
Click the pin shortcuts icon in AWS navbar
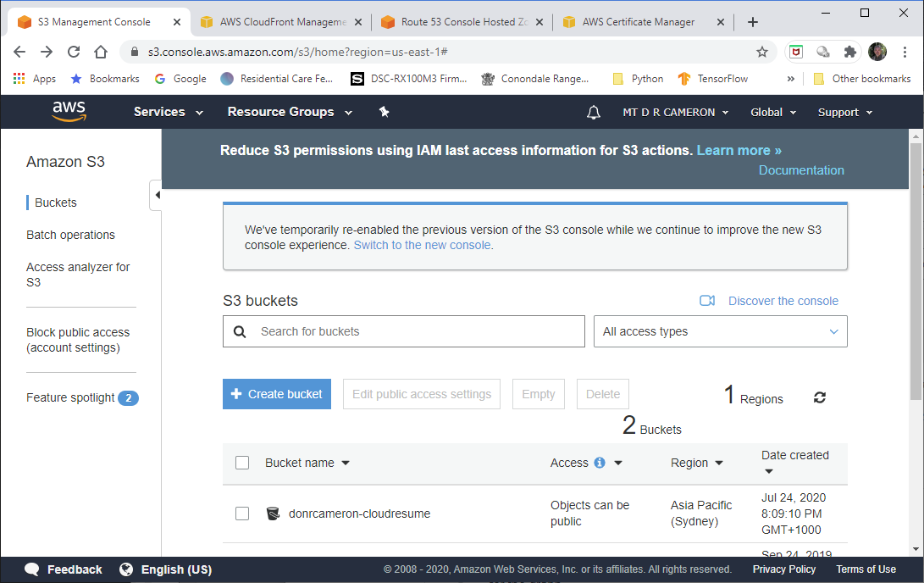point(385,112)
